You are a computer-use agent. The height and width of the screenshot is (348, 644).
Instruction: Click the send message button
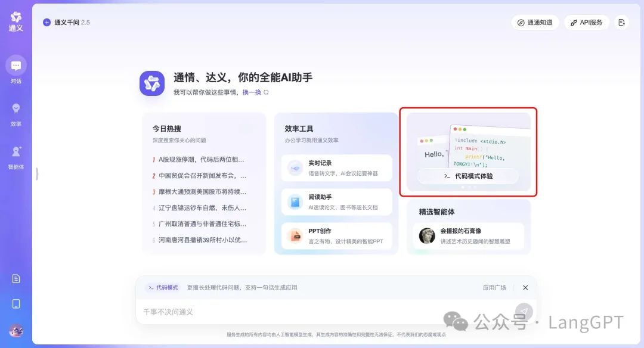pos(524,312)
